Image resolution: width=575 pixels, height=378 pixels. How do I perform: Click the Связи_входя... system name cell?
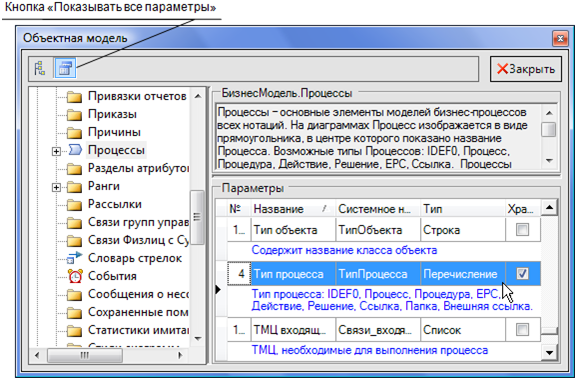[x=378, y=330]
